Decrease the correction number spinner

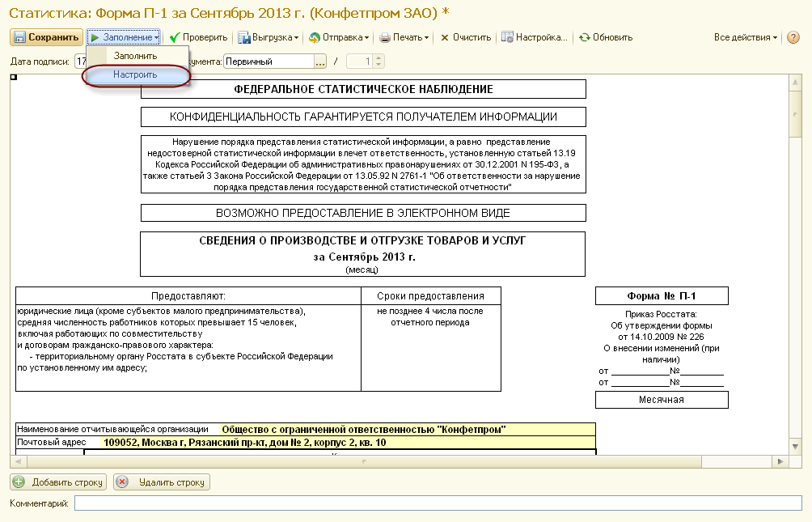(379, 65)
